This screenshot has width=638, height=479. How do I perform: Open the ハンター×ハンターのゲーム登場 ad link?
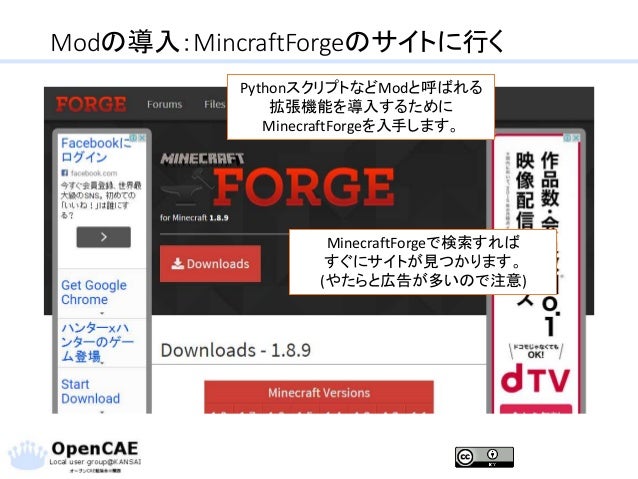97,342
